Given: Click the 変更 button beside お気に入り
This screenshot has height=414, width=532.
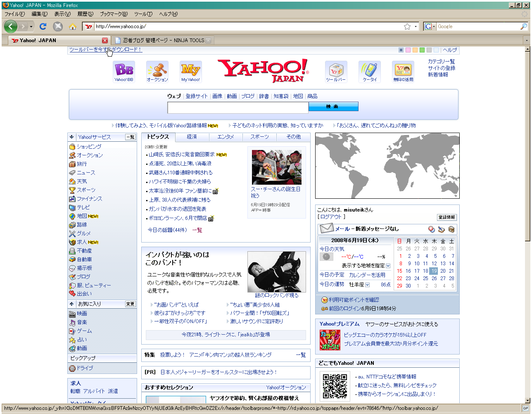Looking at the screenshot, I should point(130,304).
